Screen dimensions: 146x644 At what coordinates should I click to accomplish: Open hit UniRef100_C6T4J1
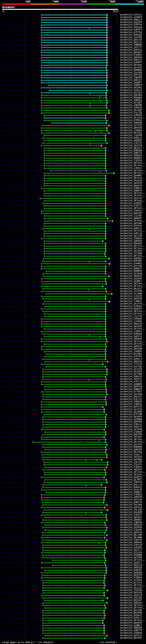131,15
